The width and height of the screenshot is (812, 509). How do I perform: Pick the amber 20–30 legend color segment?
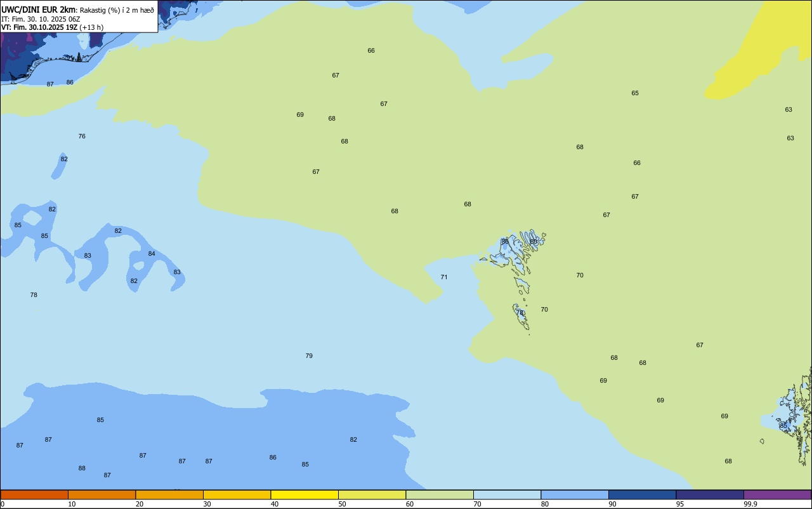click(169, 494)
